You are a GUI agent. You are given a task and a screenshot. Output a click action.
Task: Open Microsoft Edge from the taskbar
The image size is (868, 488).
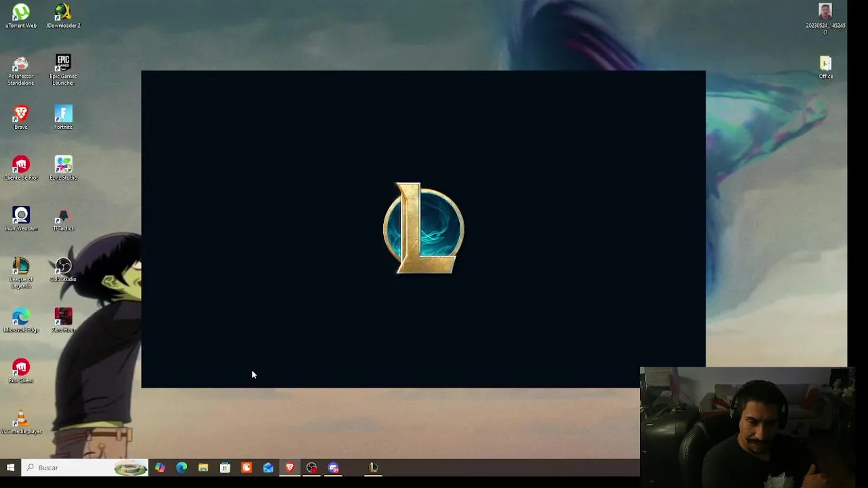(182, 468)
